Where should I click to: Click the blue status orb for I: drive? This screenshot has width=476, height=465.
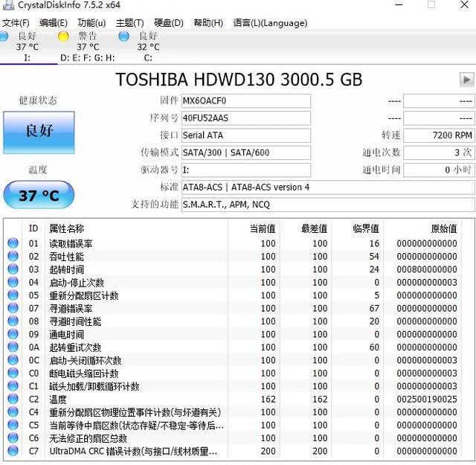coord(4,36)
